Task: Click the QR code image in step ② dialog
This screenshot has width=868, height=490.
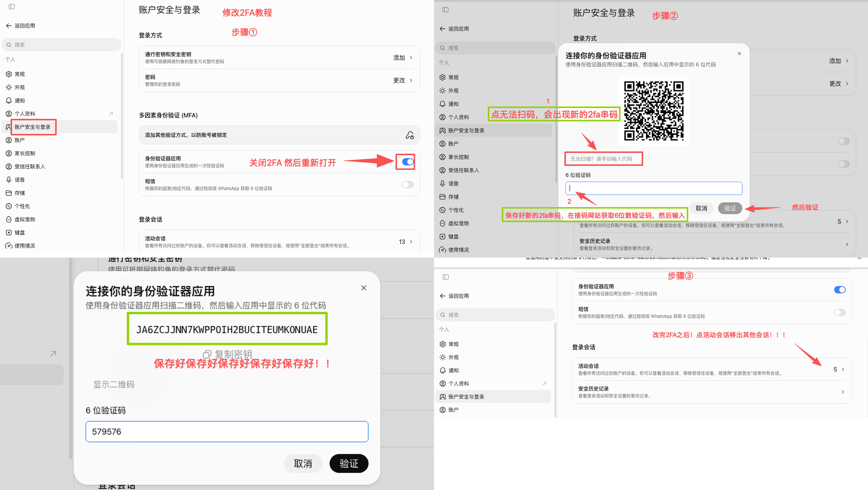Action: [x=654, y=111]
